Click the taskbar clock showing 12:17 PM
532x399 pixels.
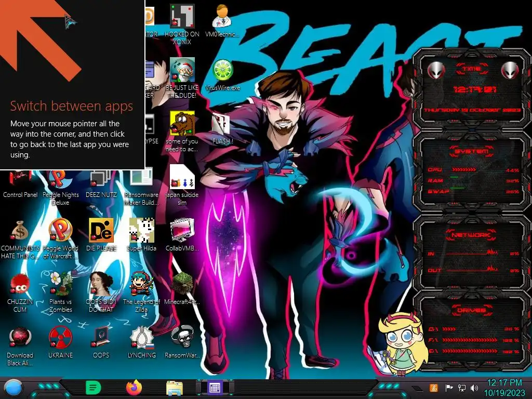(504, 388)
